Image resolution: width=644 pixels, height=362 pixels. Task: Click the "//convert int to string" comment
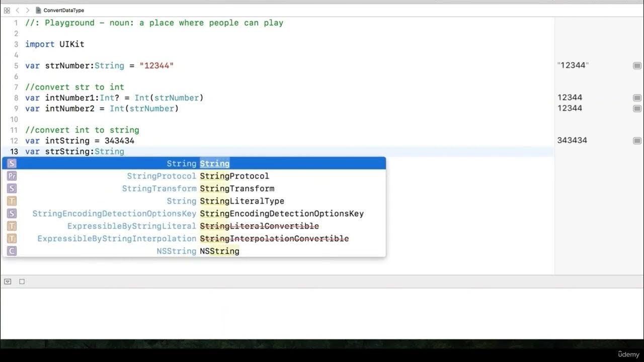(x=82, y=130)
